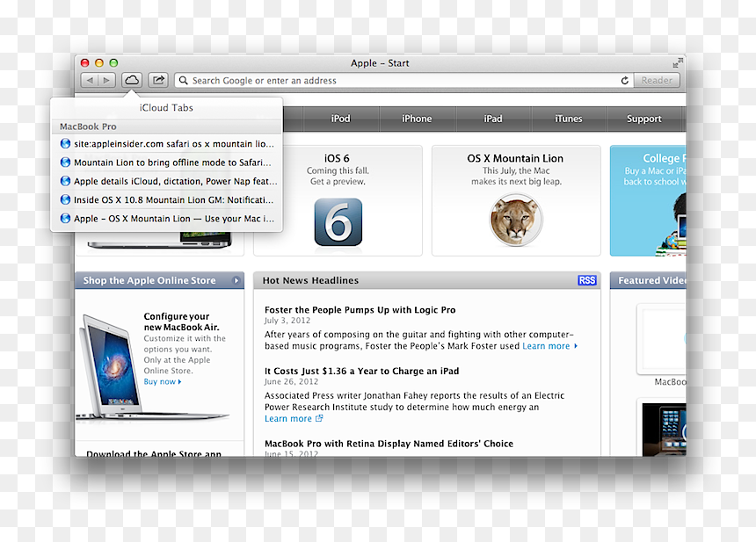This screenshot has height=542, width=756.
Task: Open the College promo banner
Action: pos(648,201)
